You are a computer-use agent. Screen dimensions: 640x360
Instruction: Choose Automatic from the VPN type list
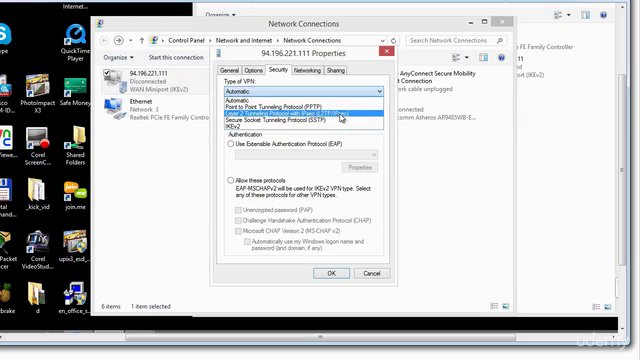(x=304, y=100)
